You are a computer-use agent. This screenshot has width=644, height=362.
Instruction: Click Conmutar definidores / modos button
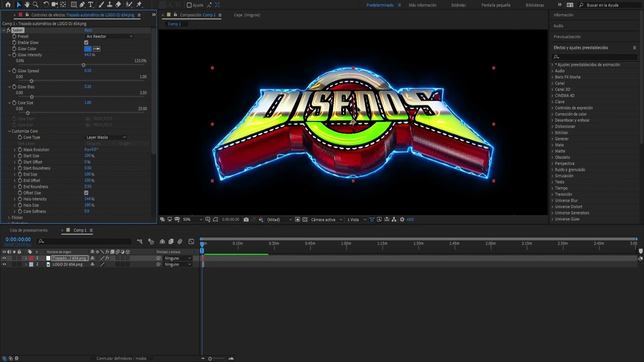pos(121,358)
